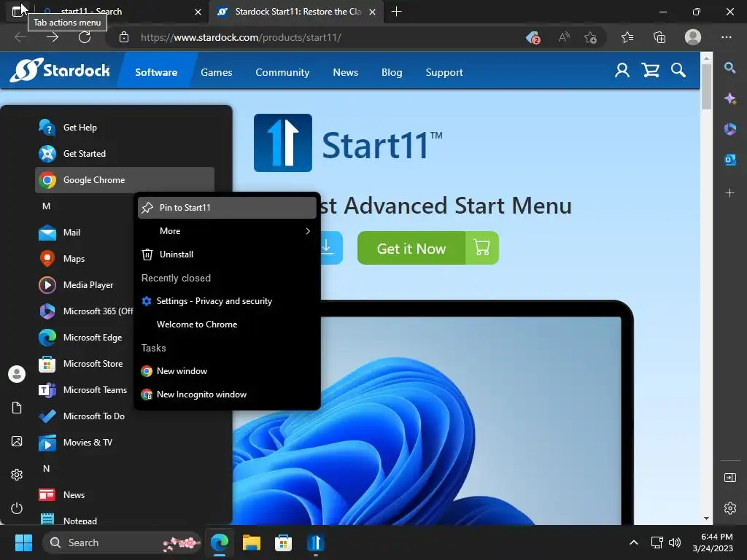Open the user account in Start menu
This screenshot has height=560, width=747.
(17, 374)
